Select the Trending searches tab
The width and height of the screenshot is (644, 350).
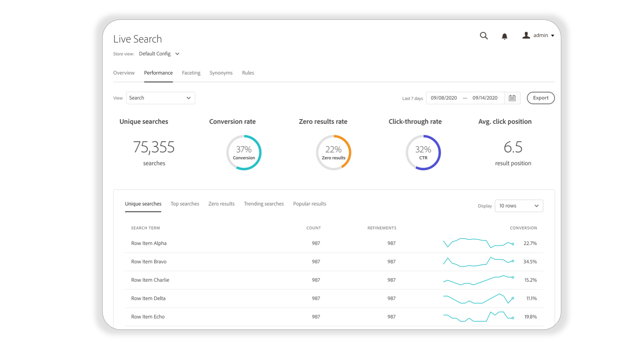point(264,204)
